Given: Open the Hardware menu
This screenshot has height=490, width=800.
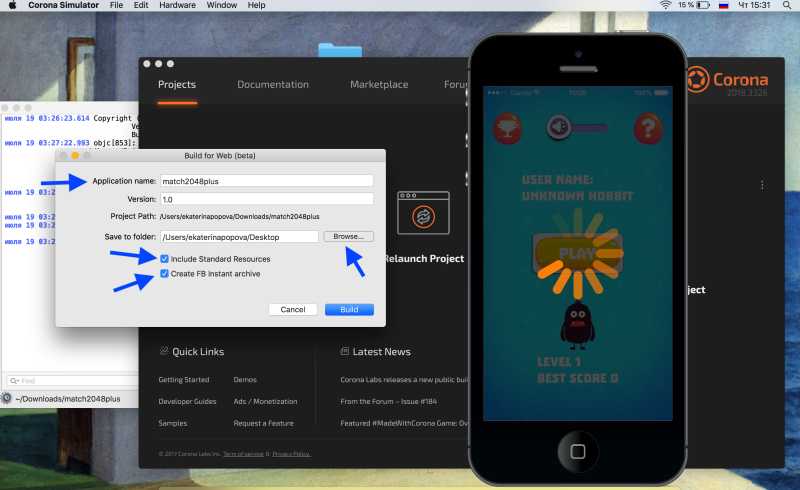Looking at the screenshot, I should coord(177,5).
